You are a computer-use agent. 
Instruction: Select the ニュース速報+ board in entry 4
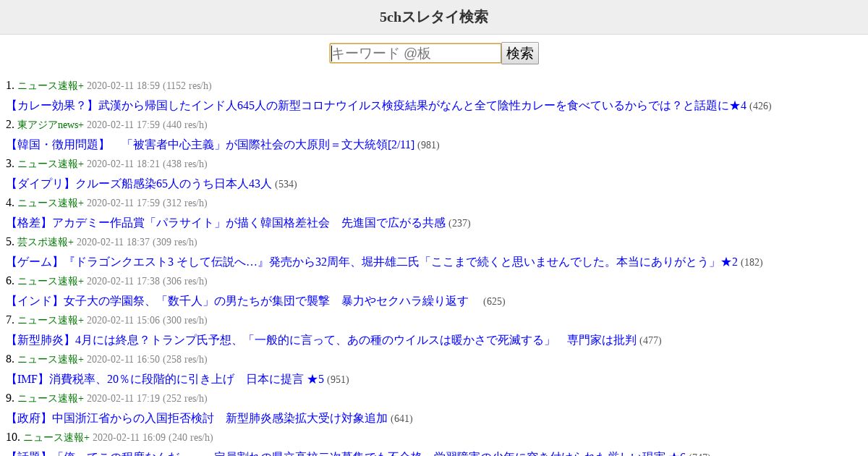(x=51, y=203)
